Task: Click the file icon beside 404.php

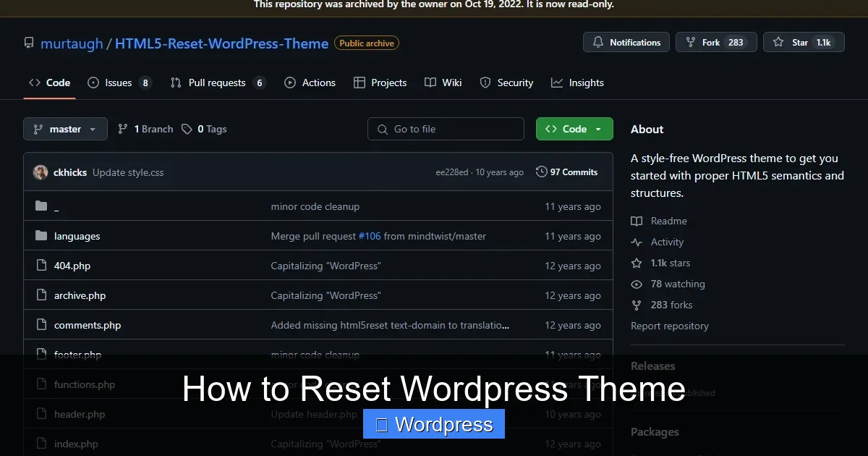Action: [41, 266]
